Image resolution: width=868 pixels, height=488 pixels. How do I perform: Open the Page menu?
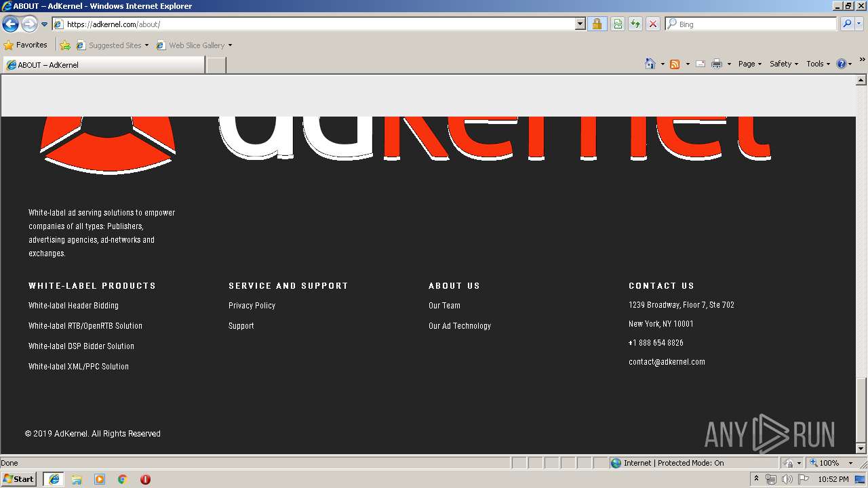(750, 64)
